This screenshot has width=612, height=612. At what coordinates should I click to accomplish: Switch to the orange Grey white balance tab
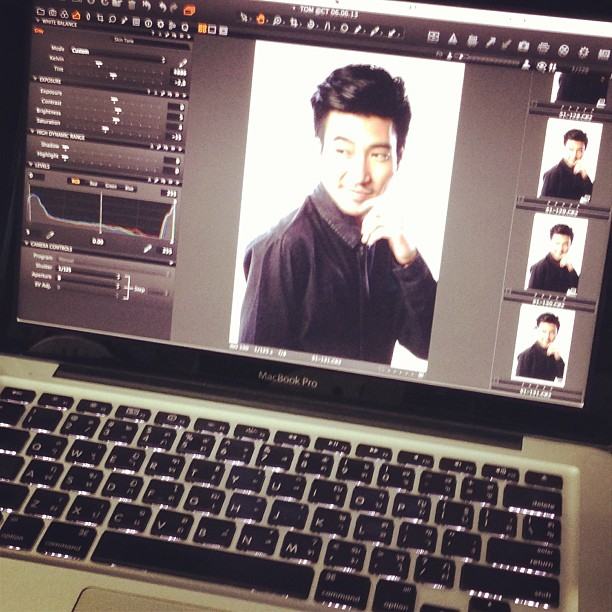39,30
